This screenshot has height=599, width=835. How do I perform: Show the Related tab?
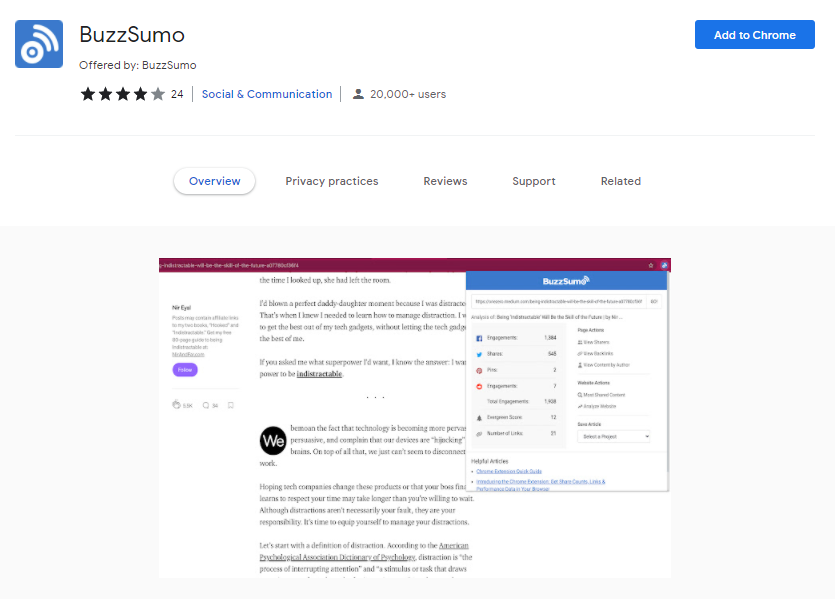(620, 181)
